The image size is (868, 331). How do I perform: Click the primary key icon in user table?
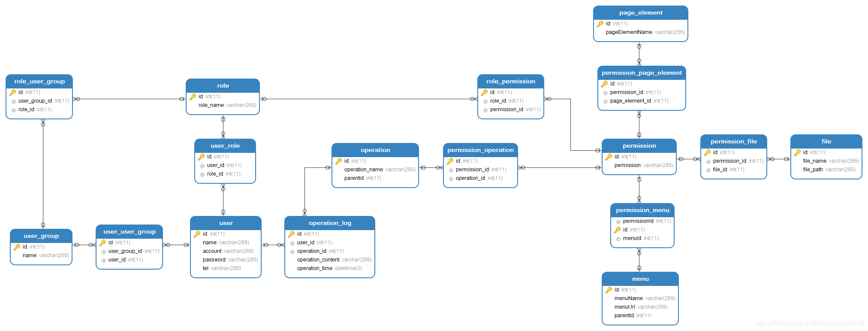click(x=197, y=234)
